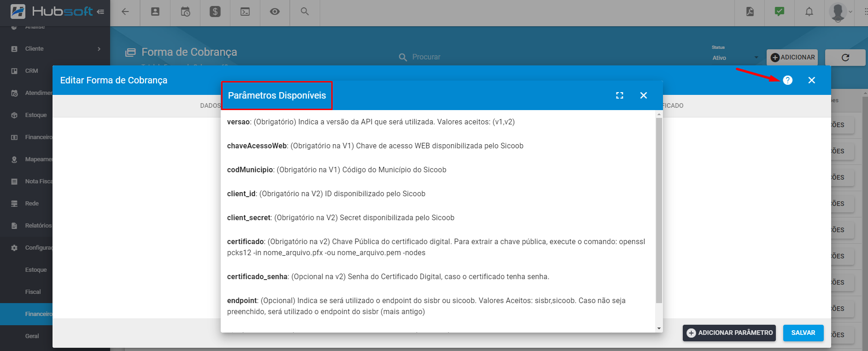This screenshot has height=351, width=868.
Task: Open the PDF document icon in top bar
Action: (750, 12)
